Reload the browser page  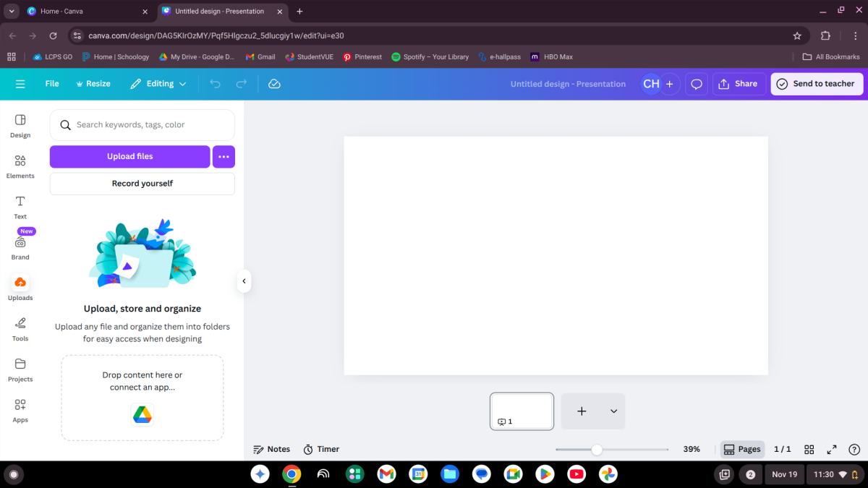53,35
